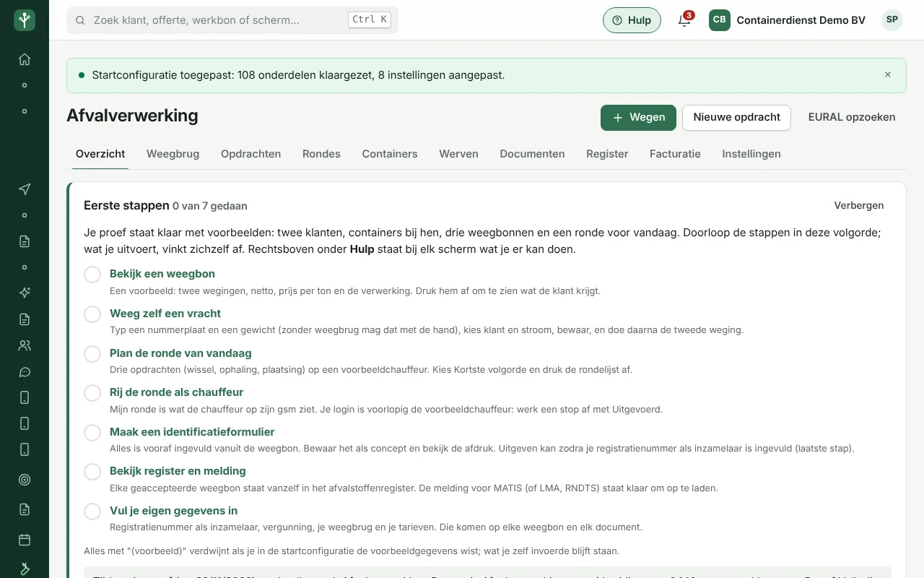
Task: Switch to the Containers tab
Action: point(390,154)
